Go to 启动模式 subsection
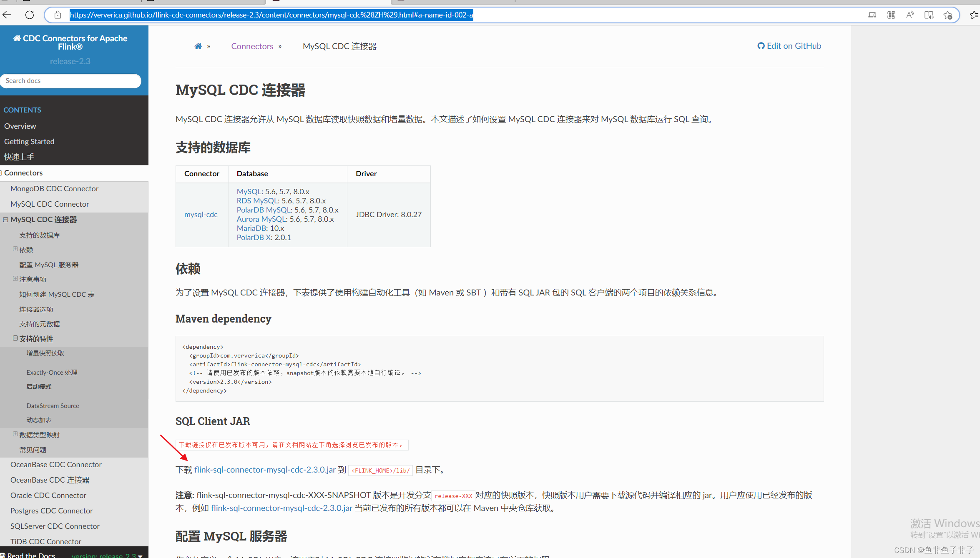Image resolution: width=980 pixels, height=558 pixels. [39, 386]
